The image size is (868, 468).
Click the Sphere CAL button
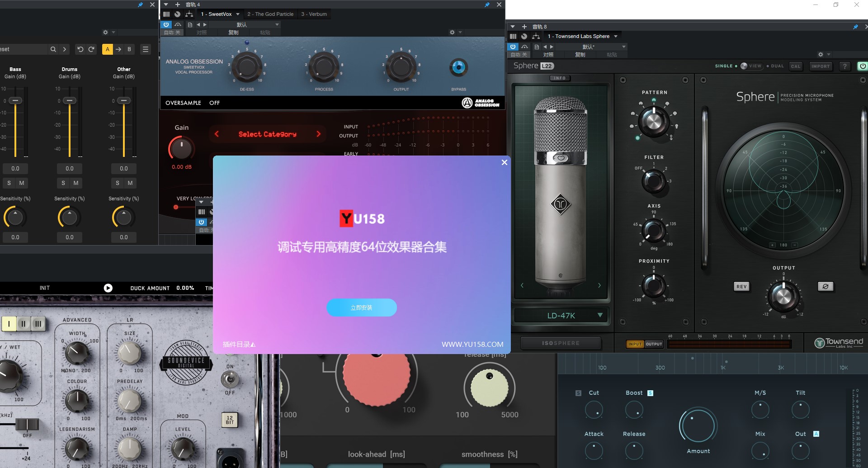[796, 66]
